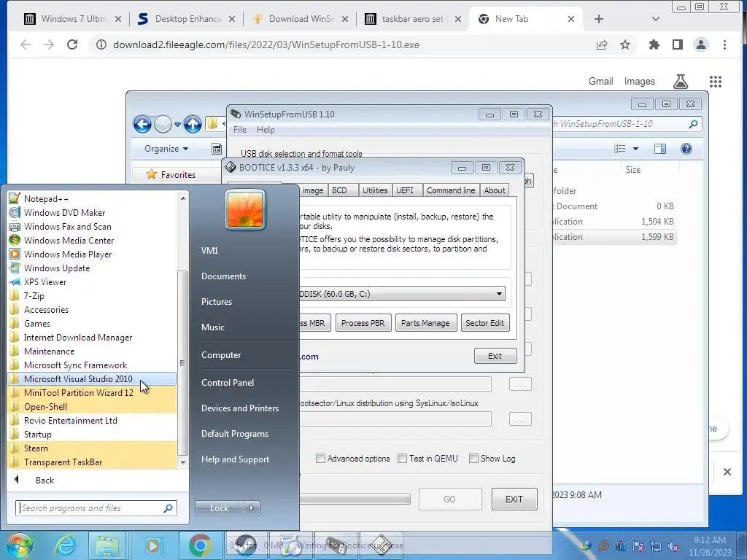Click the Windows Start orb

click(x=19, y=545)
